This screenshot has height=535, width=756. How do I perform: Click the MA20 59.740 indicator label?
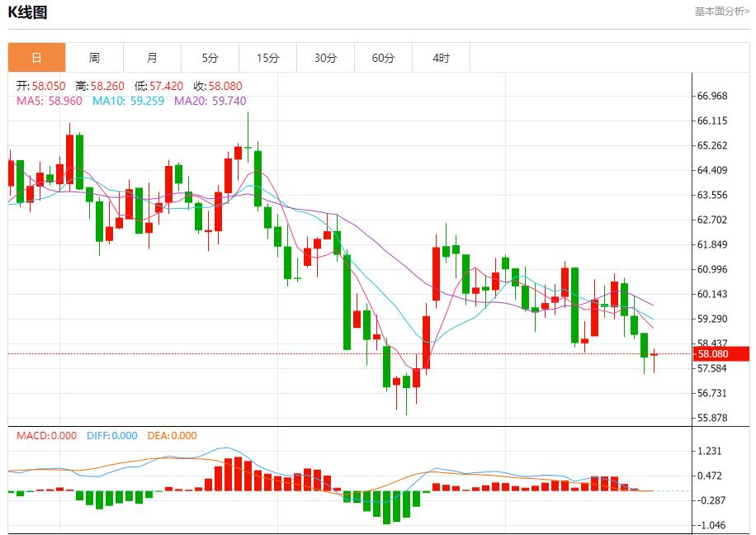coord(210,101)
